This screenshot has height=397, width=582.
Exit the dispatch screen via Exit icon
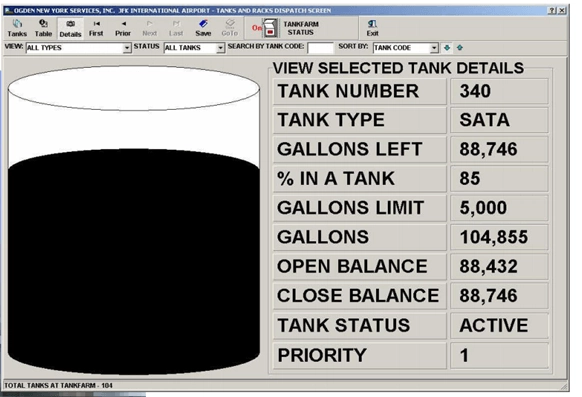click(372, 29)
